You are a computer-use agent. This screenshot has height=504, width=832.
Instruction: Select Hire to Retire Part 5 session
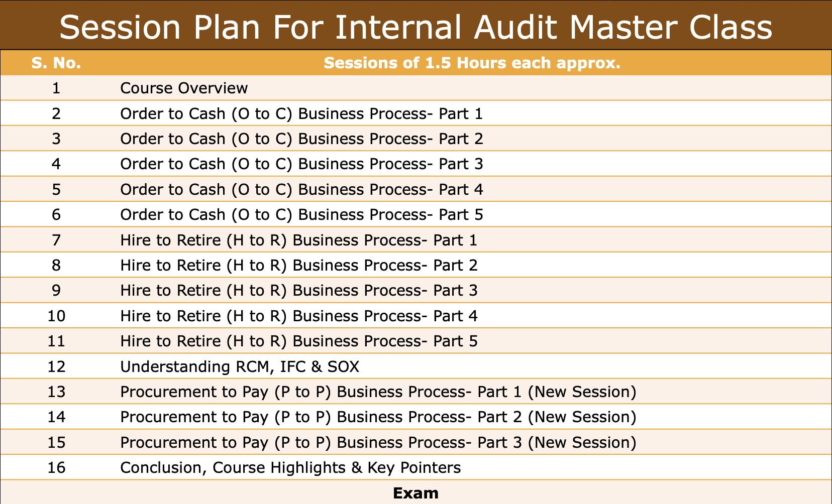click(x=298, y=341)
